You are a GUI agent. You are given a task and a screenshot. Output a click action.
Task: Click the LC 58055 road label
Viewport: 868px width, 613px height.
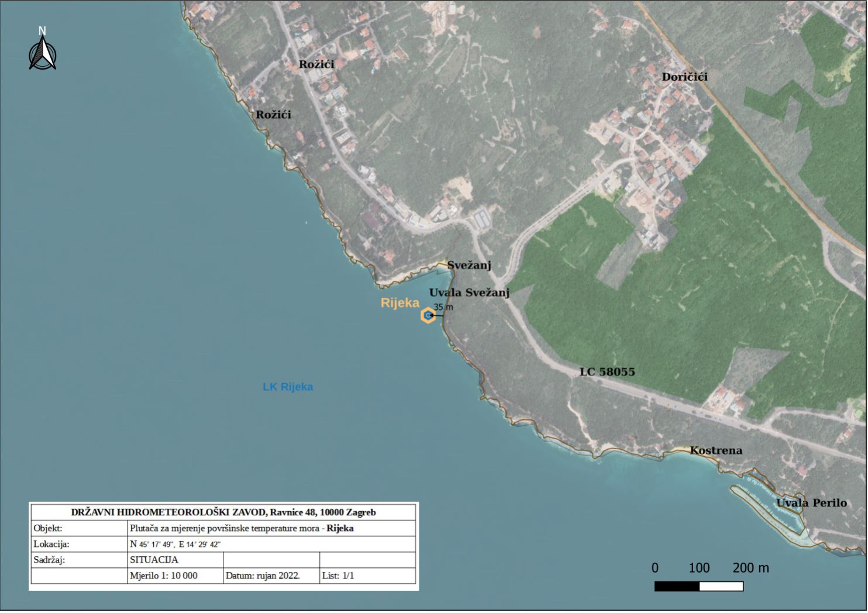coord(607,372)
